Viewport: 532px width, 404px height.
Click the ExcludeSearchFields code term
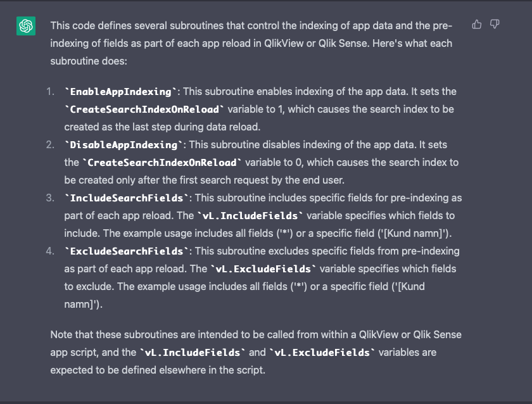coord(127,251)
